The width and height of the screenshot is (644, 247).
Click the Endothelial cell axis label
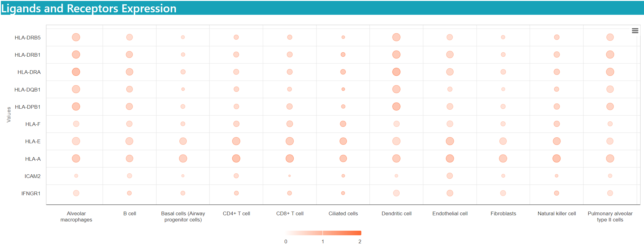(x=450, y=213)
